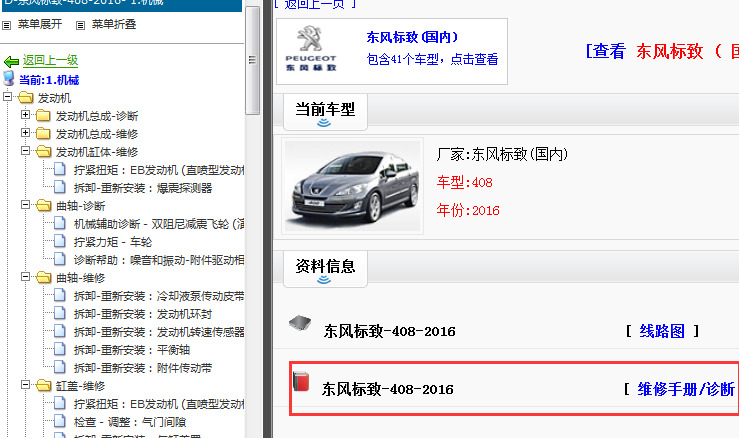Image resolution: width=739 pixels, height=438 pixels.
Task: Collapse the 发动机缸体-维修 folder
Action: point(25,150)
